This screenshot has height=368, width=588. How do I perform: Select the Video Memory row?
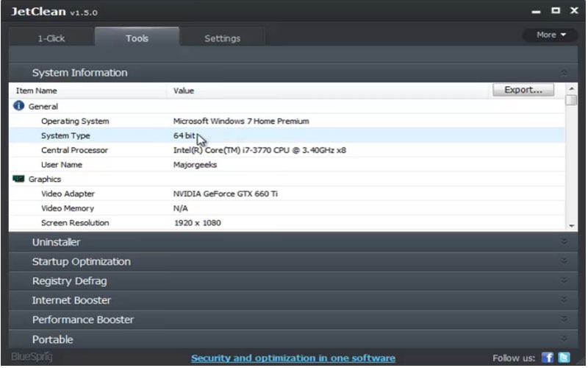pos(287,208)
